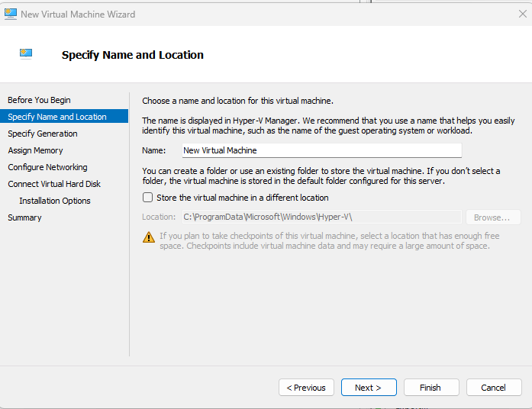Open the Configure Networking step
Image resolution: width=532 pixels, height=409 pixels.
(47, 167)
